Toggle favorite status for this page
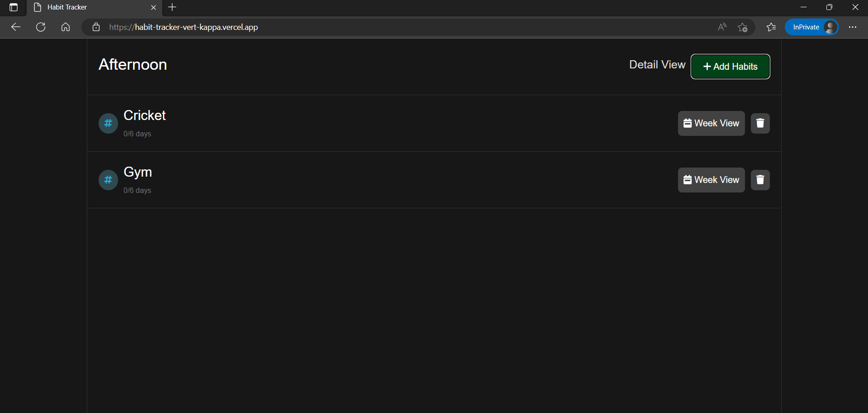Screen dimensions: 868x413 (743, 27)
